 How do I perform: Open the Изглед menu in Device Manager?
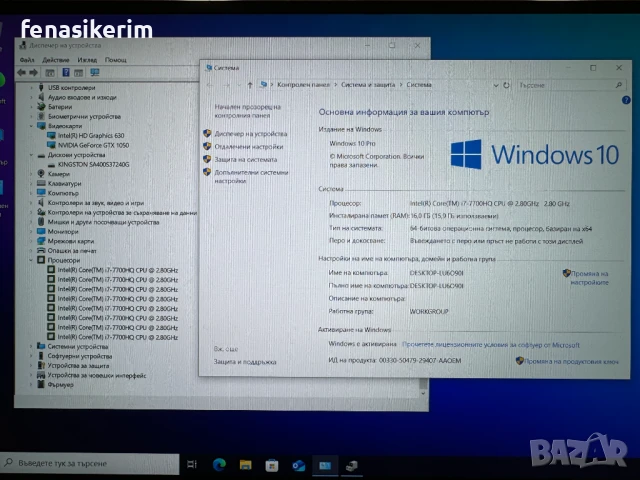coord(87,60)
